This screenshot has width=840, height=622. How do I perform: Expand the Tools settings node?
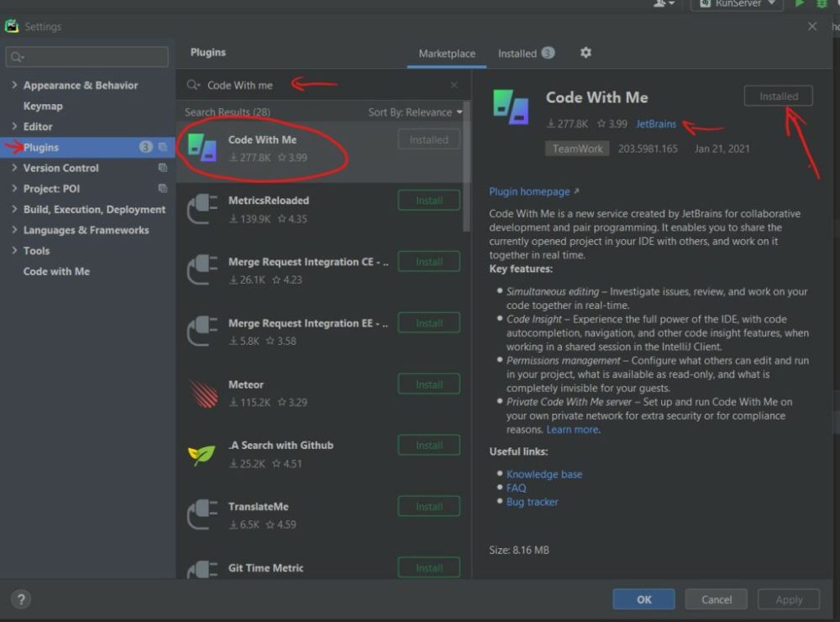click(14, 250)
